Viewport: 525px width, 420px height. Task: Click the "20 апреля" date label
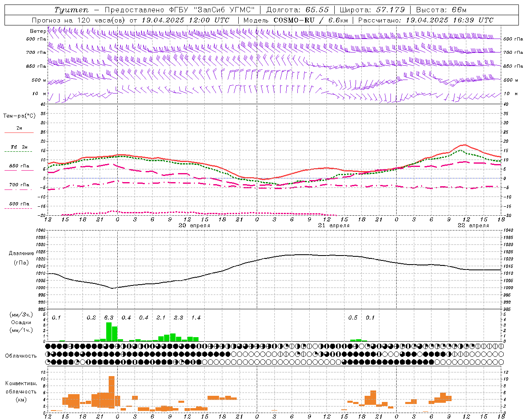pos(194,226)
